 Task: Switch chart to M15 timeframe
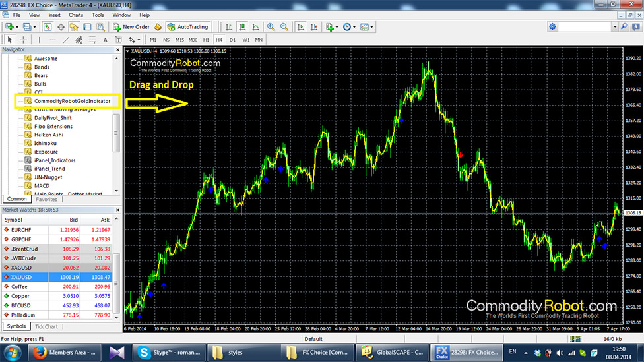point(179,40)
